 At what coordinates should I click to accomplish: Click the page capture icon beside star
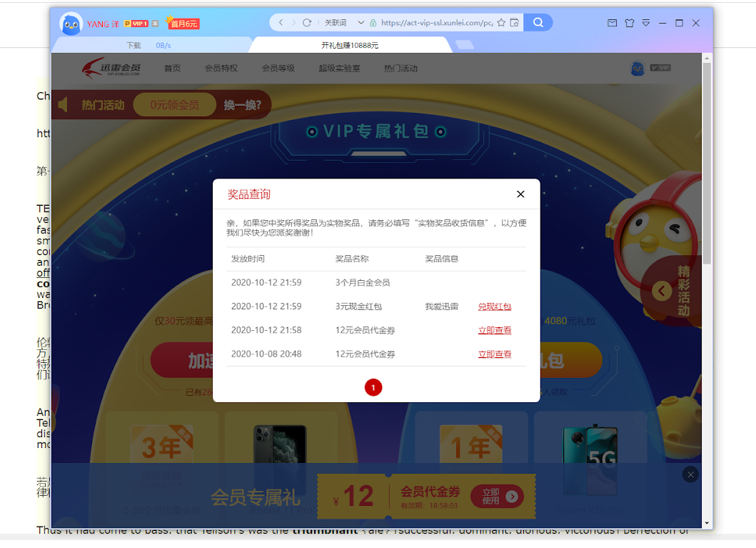click(515, 23)
